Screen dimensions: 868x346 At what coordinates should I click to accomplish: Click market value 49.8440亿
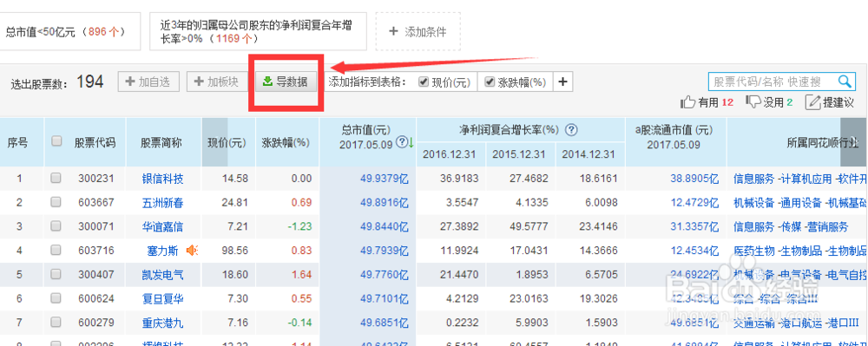385,226
